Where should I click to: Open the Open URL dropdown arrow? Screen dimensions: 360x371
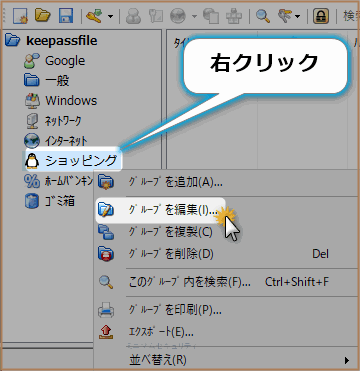pyautogui.click(x=194, y=16)
